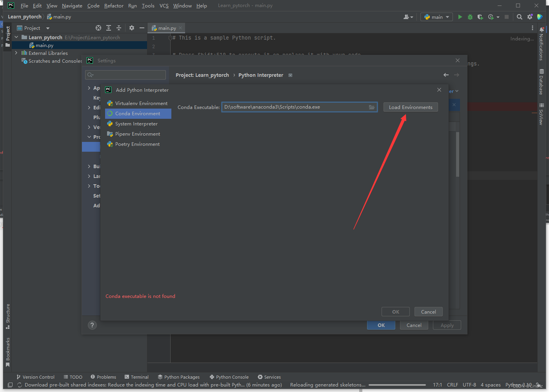The width and height of the screenshot is (549, 392).
Task: Click the UTF-8 encoding in status bar
Action: 469,385
